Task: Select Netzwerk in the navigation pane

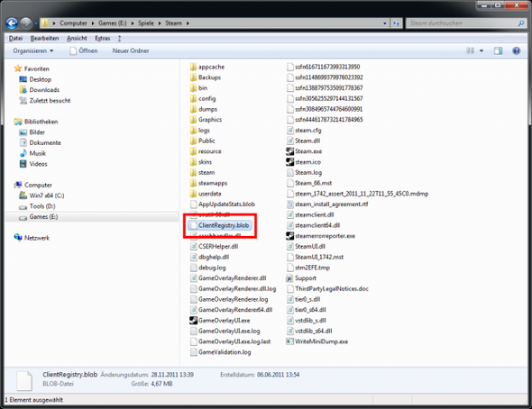Action: (x=32, y=238)
